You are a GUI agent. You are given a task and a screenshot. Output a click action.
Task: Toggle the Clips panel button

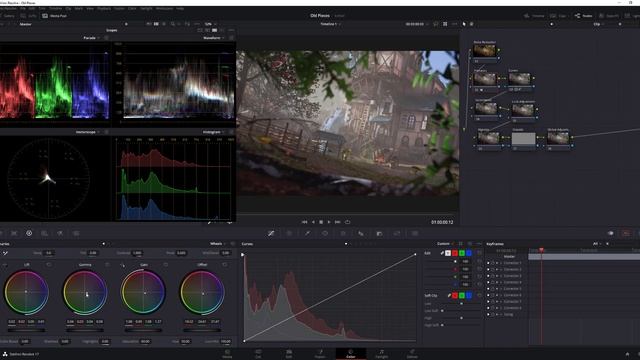(558, 16)
